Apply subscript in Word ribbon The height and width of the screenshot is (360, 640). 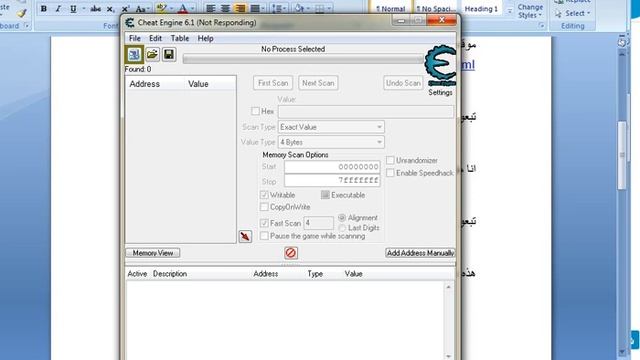click(110, 9)
